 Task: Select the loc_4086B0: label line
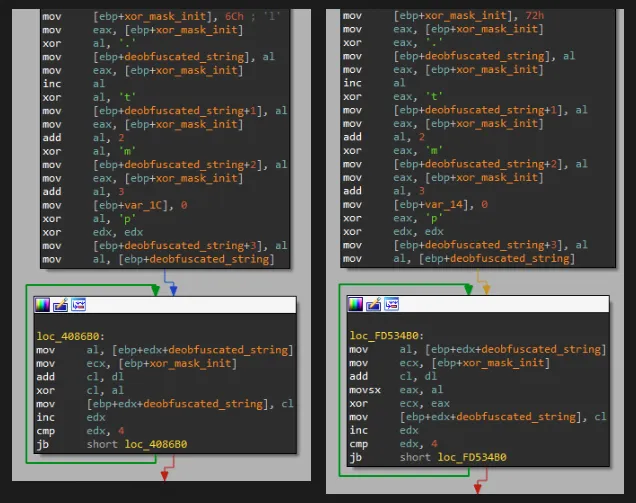pos(71,336)
